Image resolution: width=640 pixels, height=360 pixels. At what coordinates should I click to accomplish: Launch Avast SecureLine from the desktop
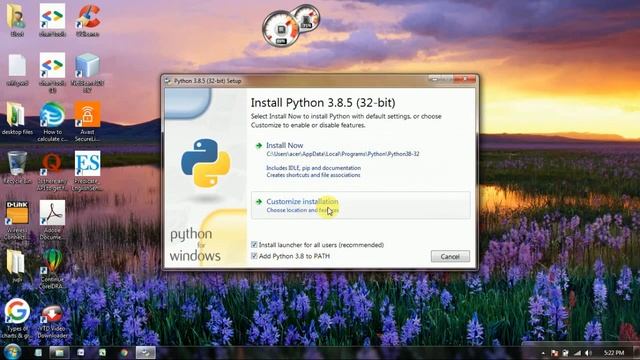coord(87,121)
